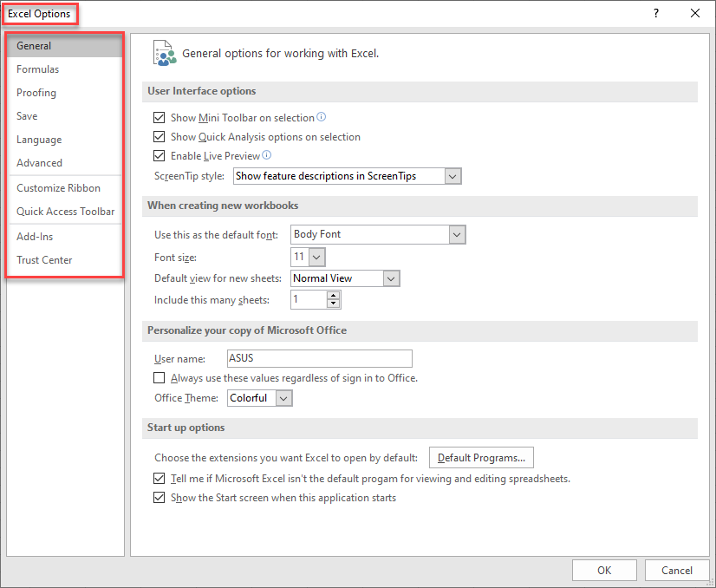Viewport: 716px width, 588px height.
Task: Open the Save category
Action: click(x=65, y=116)
